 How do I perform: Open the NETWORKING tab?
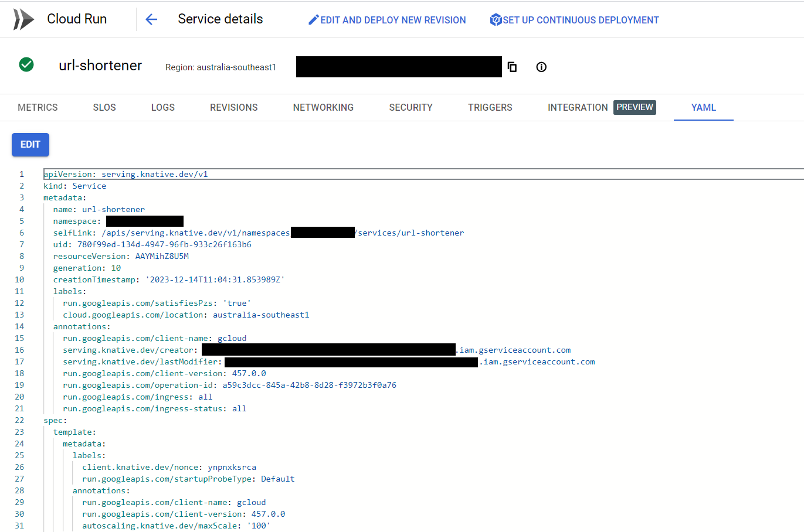coord(323,107)
